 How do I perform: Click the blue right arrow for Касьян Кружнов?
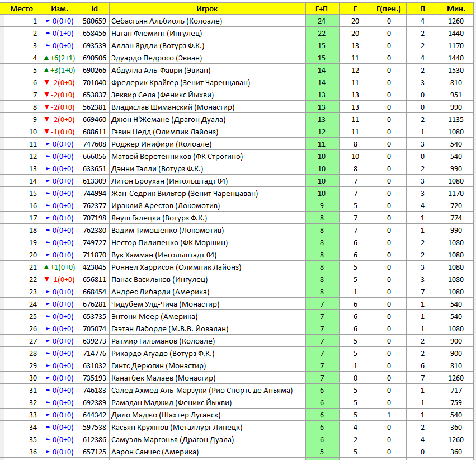(x=48, y=427)
